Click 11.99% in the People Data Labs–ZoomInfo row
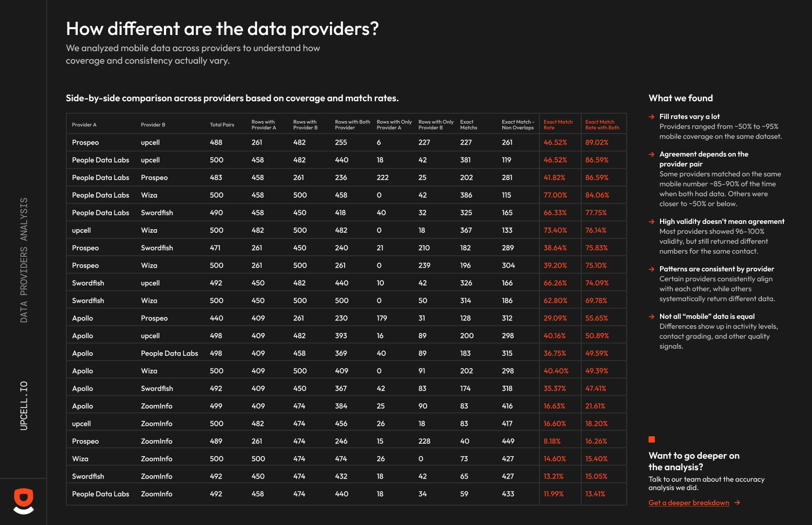 point(554,494)
